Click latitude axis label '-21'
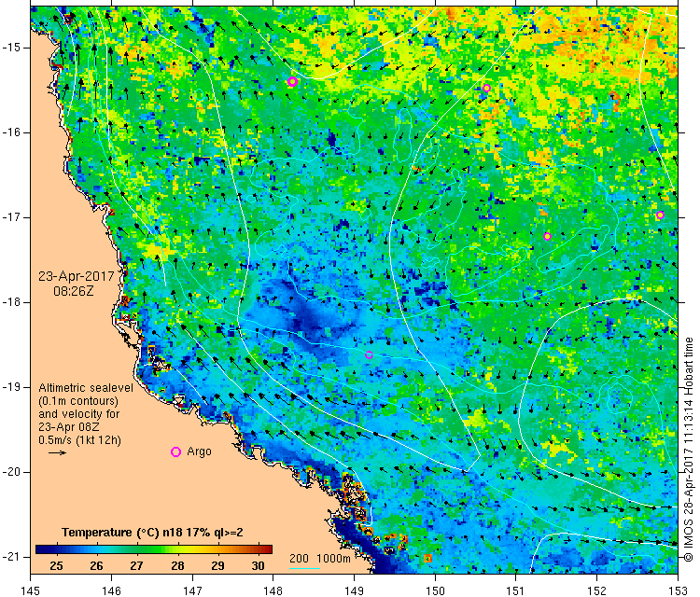 (11, 557)
